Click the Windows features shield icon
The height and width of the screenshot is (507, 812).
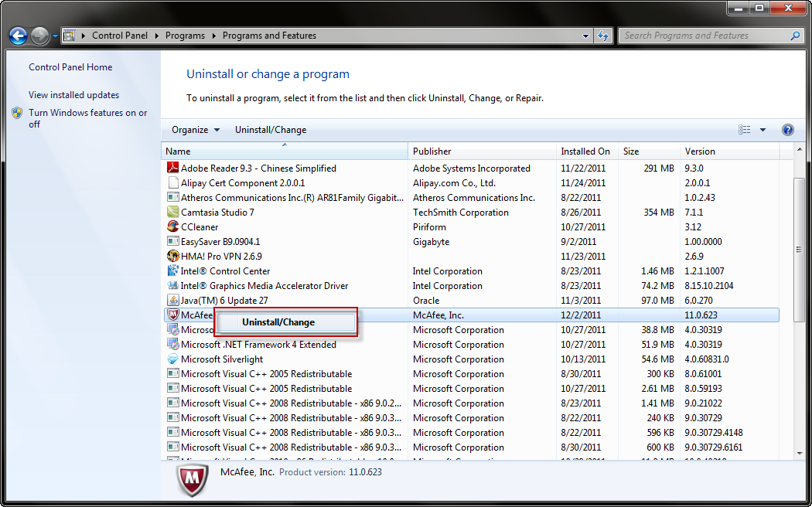click(x=17, y=113)
